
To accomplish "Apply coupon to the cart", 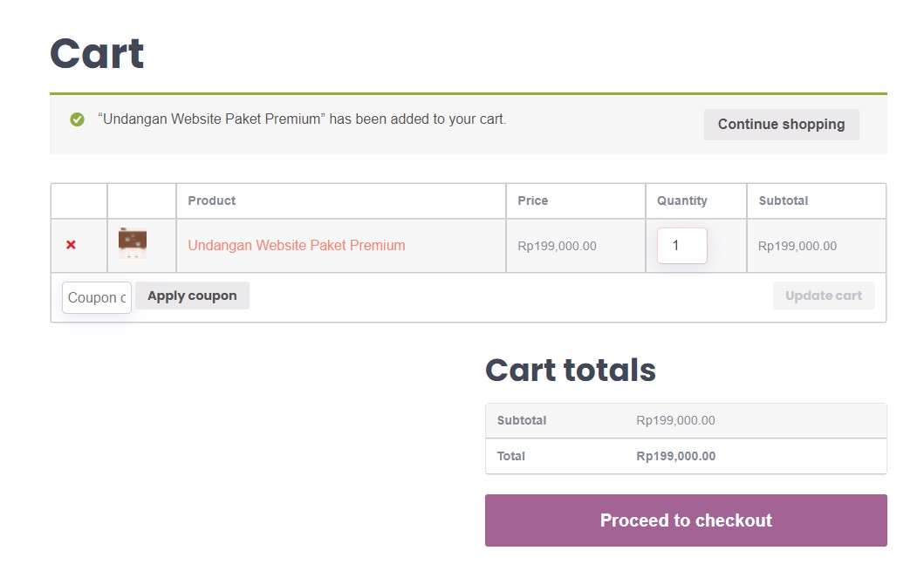I will (192, 296).
